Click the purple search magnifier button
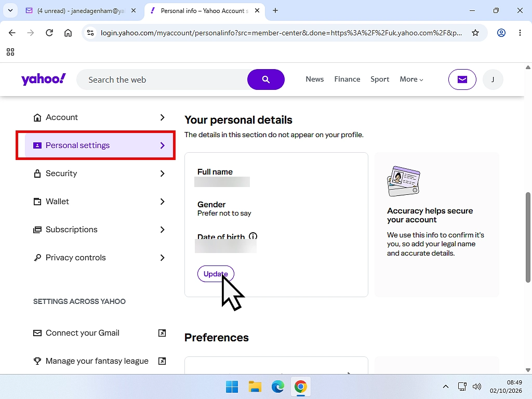Image resolution: width=532 pixels, height=399 pixels. pyautogui.click(x=265, y=79)
